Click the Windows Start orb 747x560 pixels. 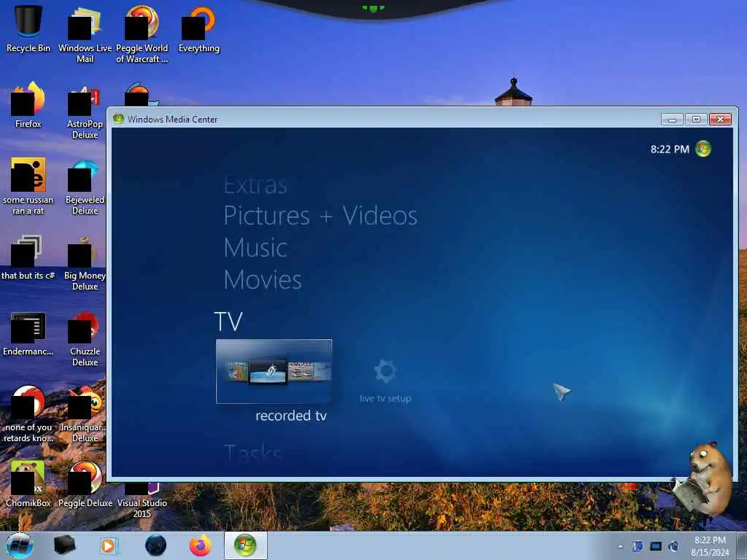pos(20,545)
